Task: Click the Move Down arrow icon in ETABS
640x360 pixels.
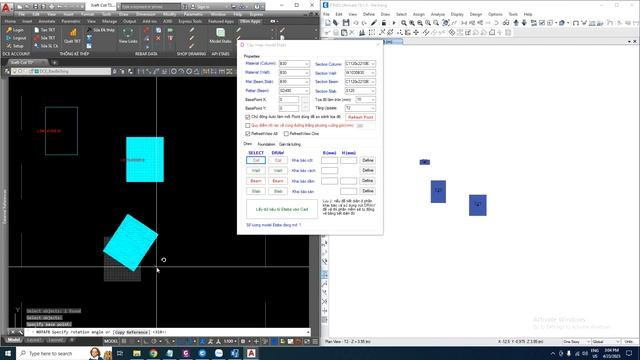Action: (x=524, y=23)
